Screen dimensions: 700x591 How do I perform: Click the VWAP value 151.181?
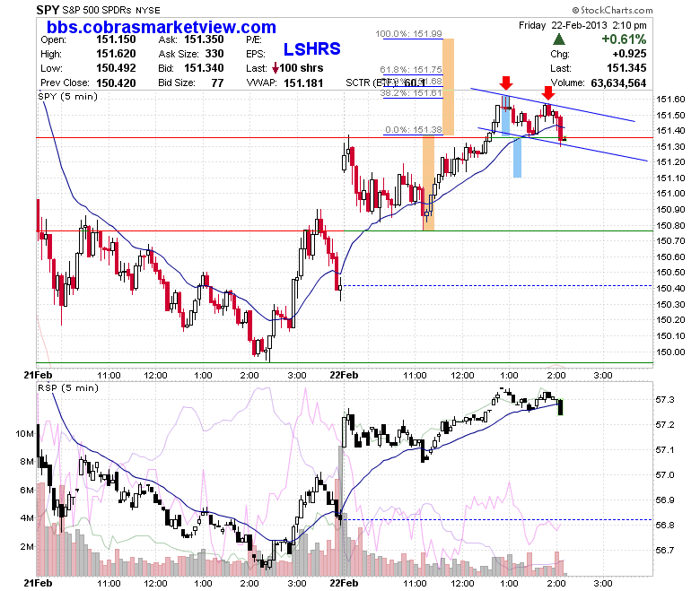click(x=303, y=83)
